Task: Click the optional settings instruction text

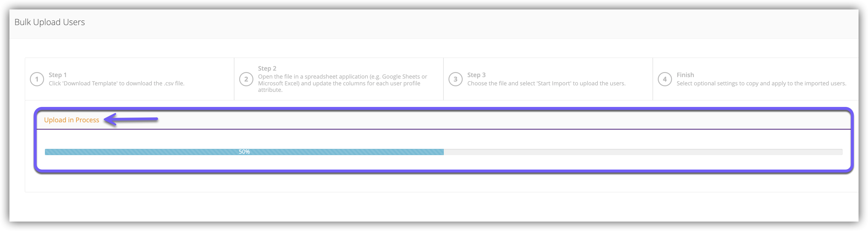Action: (761, 83)
